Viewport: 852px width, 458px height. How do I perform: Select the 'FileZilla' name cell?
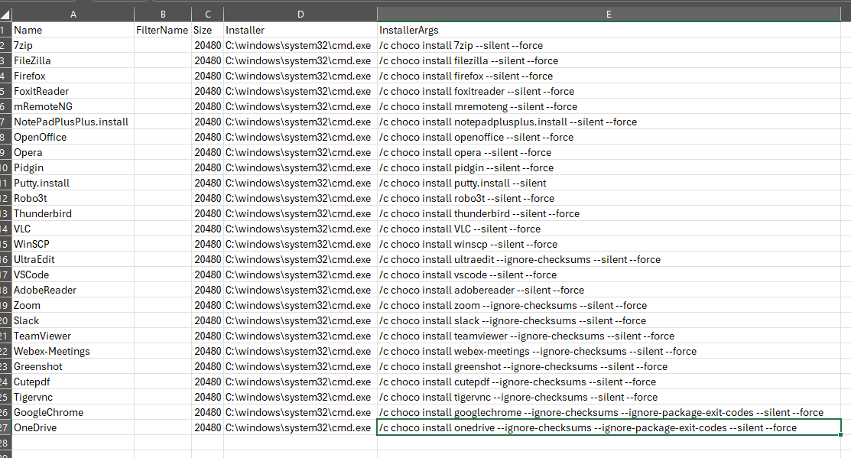[x=73, y=60]
